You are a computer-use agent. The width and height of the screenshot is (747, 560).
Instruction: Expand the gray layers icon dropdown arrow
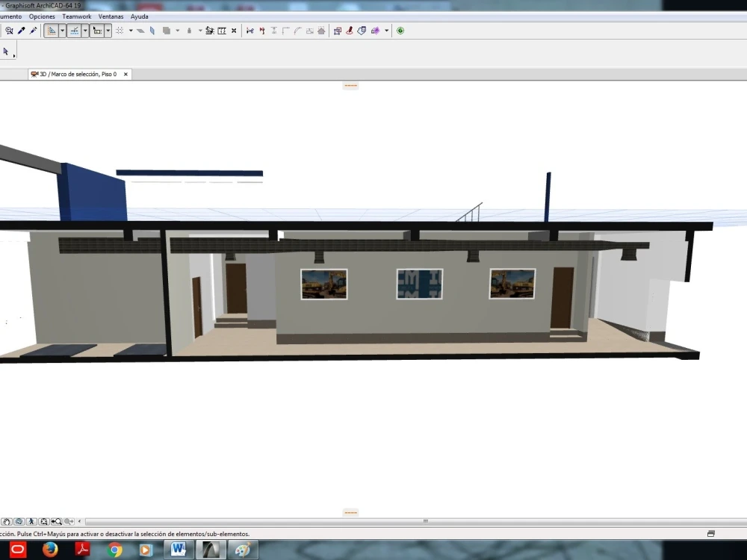(177, 31)
